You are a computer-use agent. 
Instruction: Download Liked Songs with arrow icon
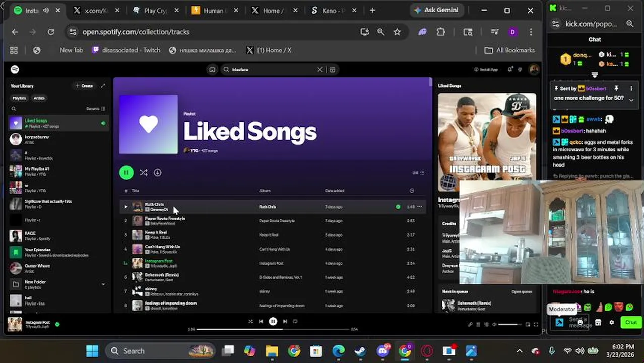(158, 173)
